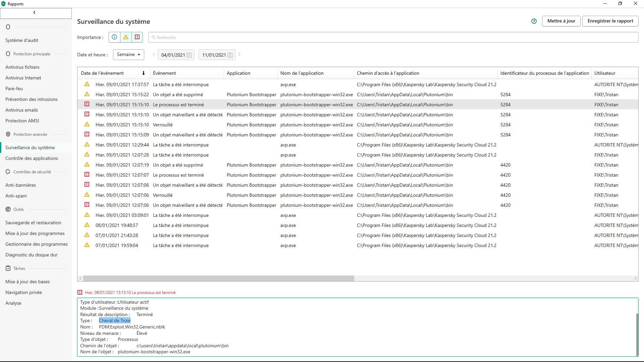
Task: Open Mise à jour des programmes
Action: 35,233
